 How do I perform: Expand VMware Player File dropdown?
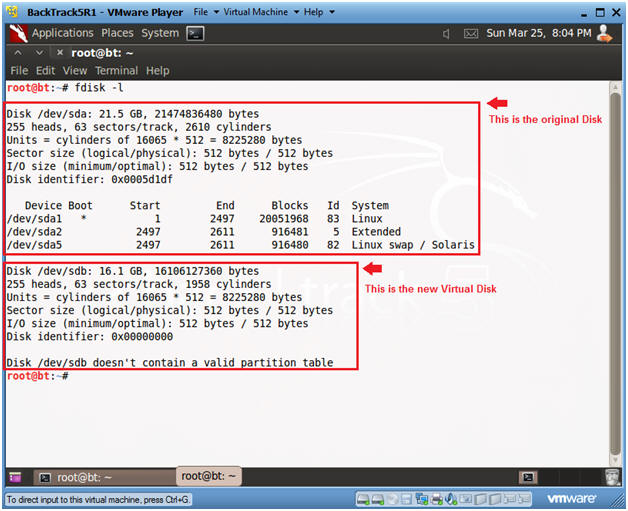click(206, 12)
